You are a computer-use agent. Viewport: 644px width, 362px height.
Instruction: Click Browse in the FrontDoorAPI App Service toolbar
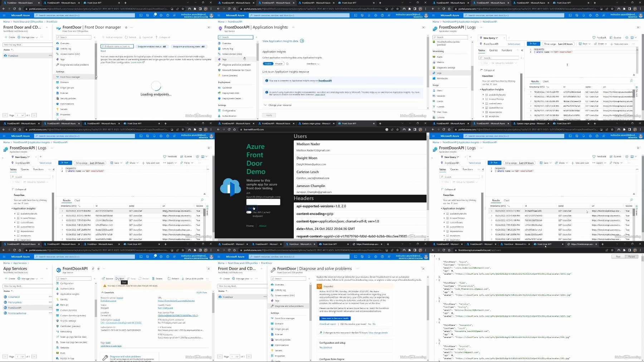pos(107,279)
